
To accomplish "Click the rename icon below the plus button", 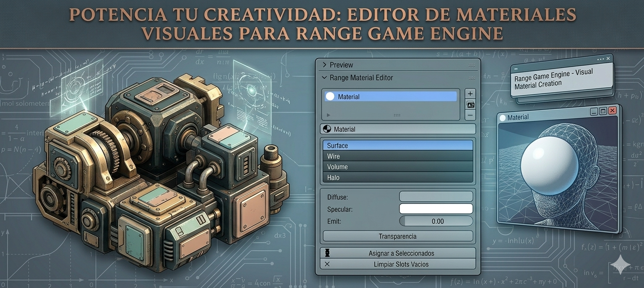I will [x=470, y=104].
